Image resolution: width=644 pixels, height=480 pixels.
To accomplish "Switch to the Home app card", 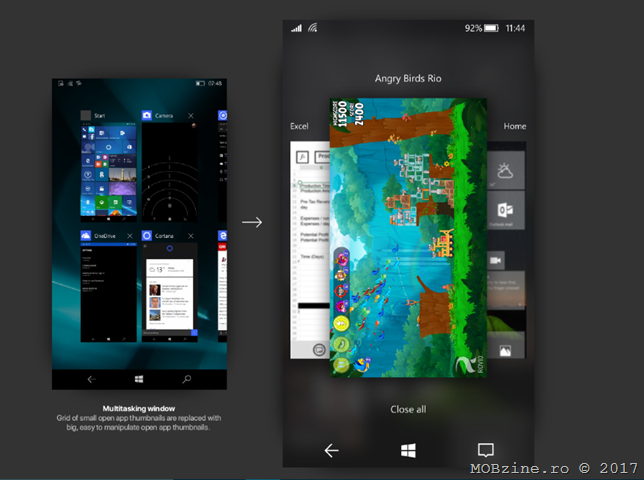I will 510,250.
